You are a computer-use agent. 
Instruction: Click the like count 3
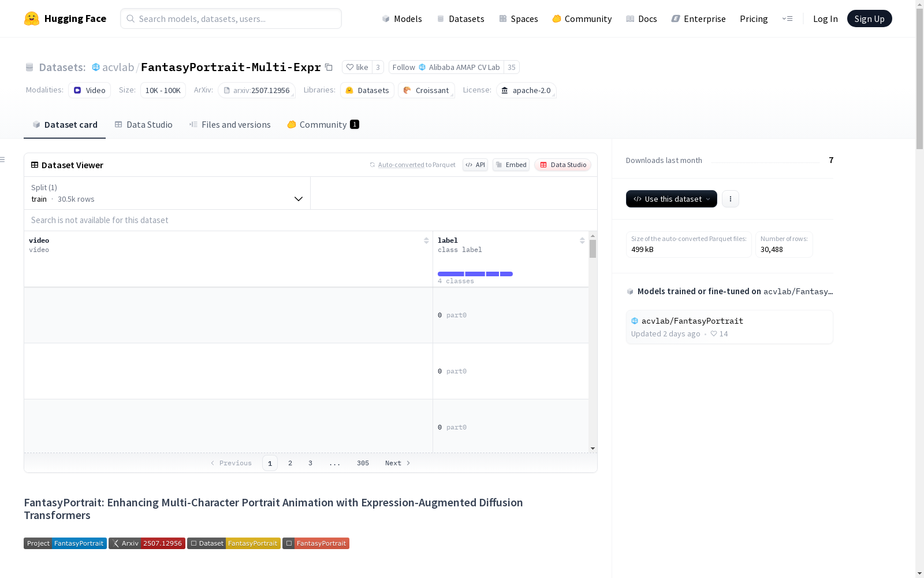(378, 67)
